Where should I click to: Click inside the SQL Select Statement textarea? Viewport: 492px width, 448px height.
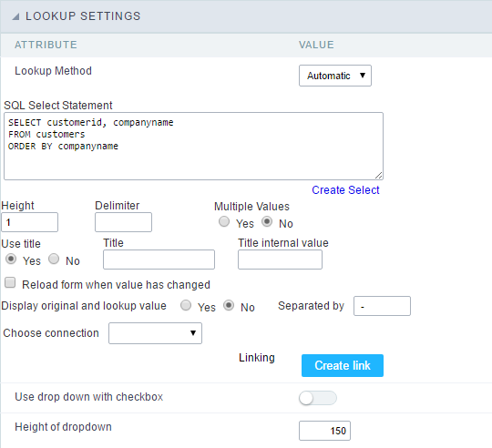[193, 146]
